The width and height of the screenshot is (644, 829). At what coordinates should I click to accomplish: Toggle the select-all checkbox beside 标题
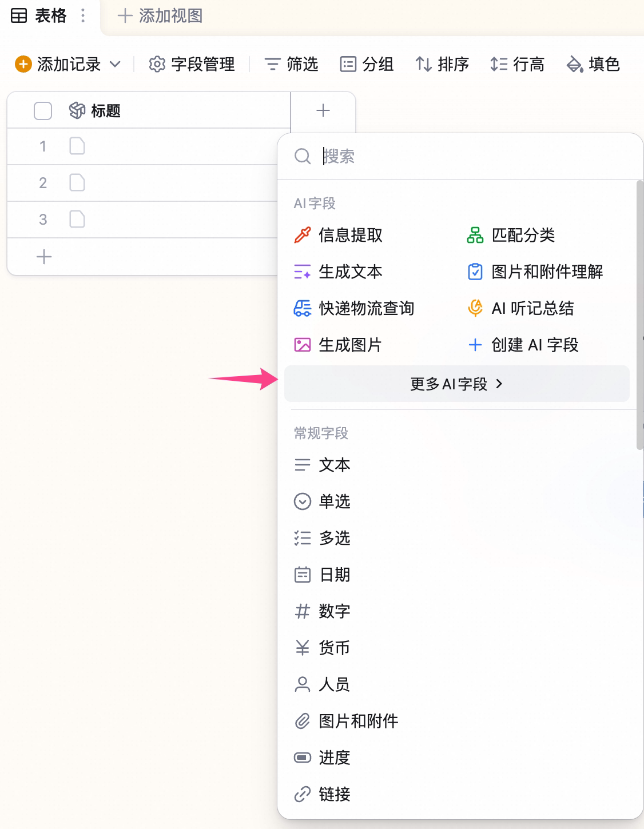(x=43, y=110)
